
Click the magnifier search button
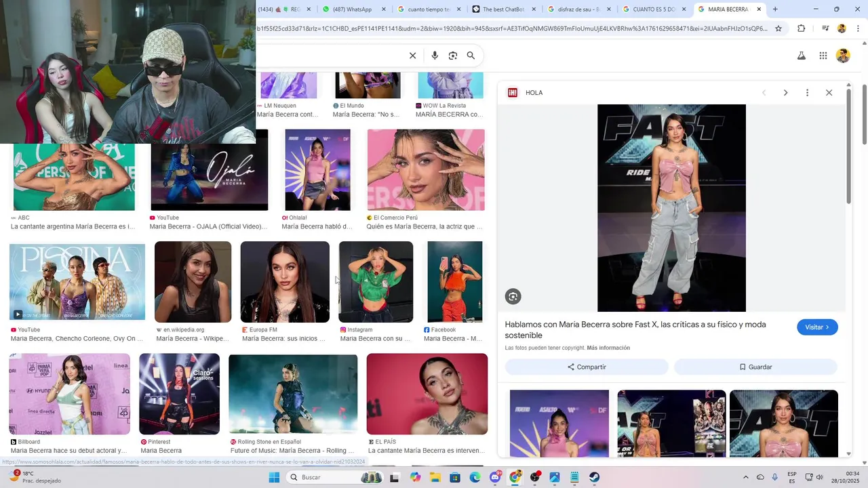471,56
